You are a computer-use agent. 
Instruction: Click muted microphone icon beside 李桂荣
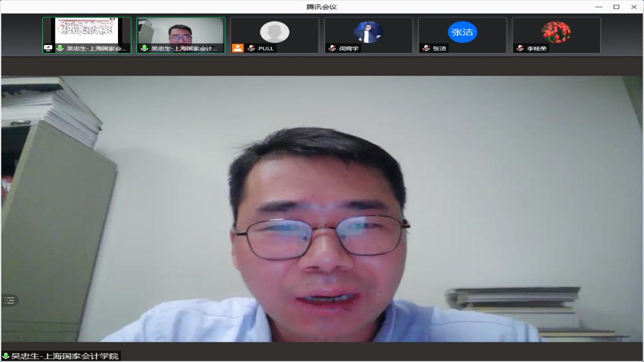point(519,48)
